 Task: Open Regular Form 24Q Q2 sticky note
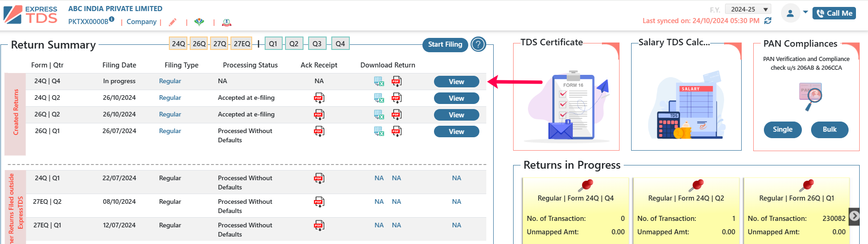(x=686, y=211)
